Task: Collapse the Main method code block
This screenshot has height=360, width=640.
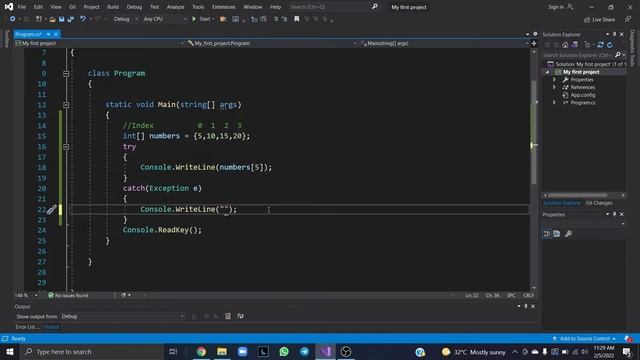Action: coord(66,105)
